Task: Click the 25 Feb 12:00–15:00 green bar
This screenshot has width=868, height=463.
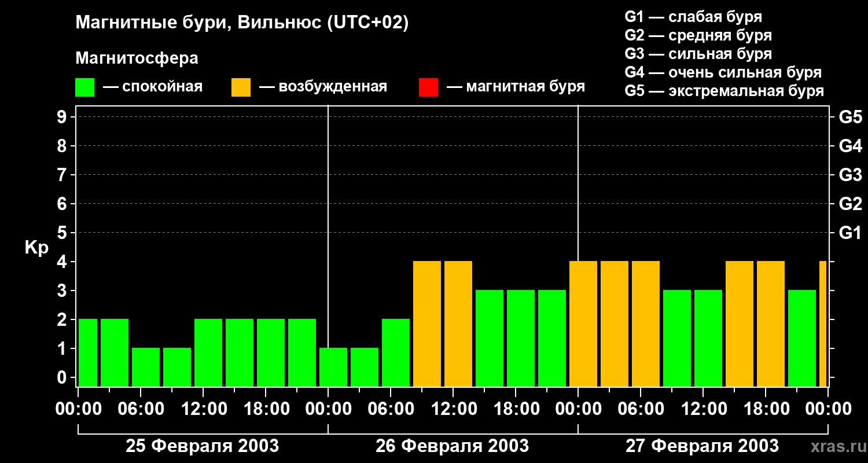Action: point(208,352)
